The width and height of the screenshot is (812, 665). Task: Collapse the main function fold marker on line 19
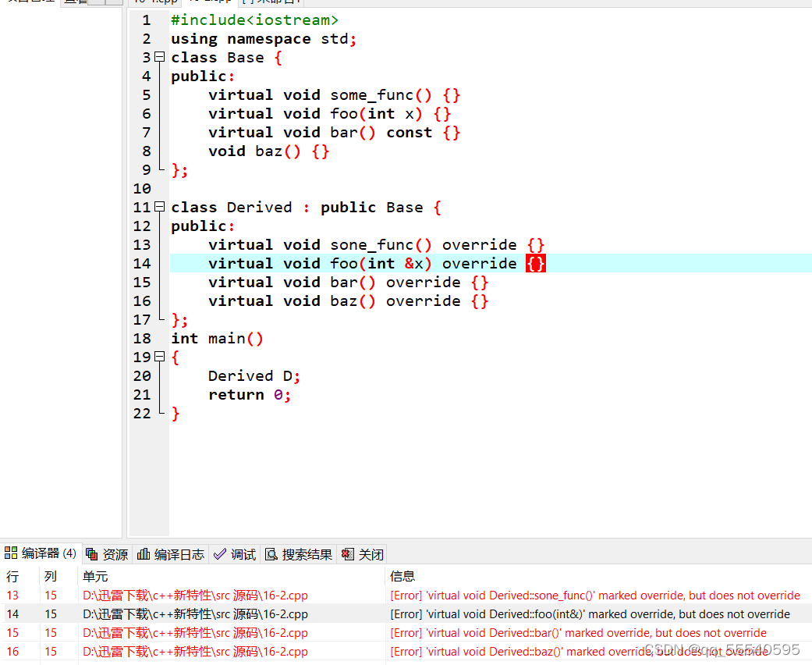pos(159,357)
